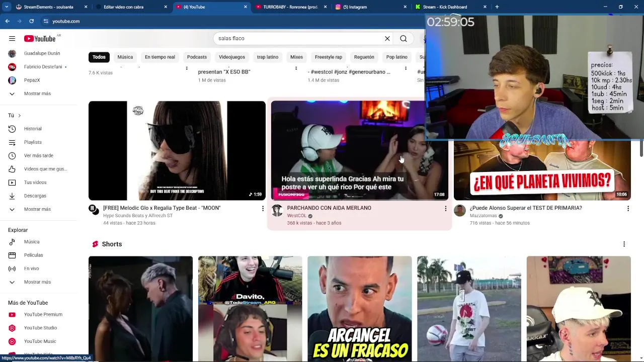
Task: Switch to the StreamElements - soulsanta tab
Action: pyautogui.click(x=48, y=7)
